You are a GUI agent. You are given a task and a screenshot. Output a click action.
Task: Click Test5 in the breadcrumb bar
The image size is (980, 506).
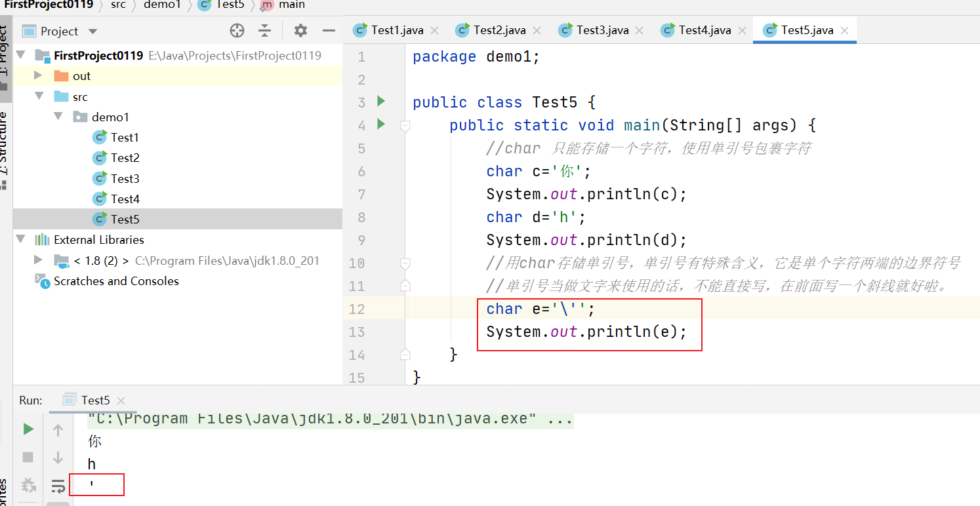point(222,5)
